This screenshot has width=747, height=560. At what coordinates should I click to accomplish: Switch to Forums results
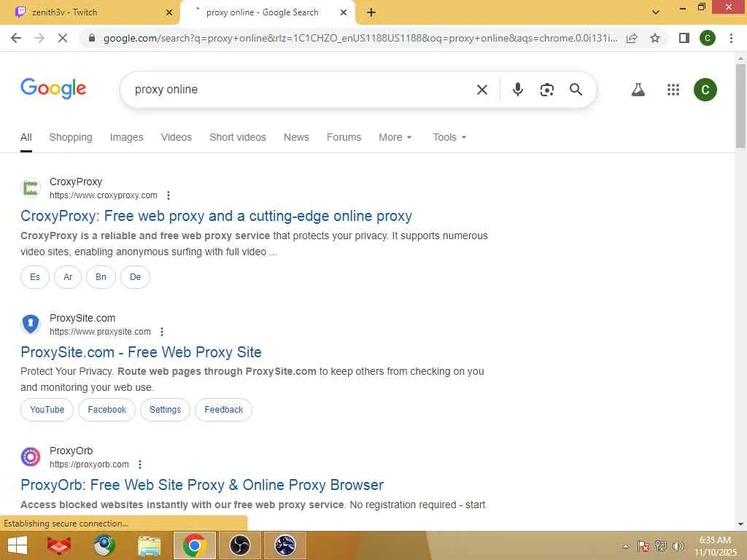point(344,137)
